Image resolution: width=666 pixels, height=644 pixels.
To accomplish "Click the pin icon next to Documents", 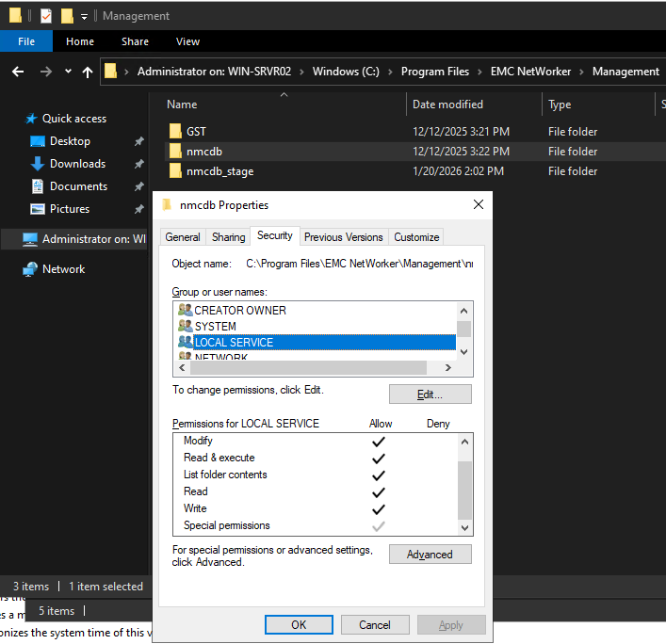I will pyautogui.click(x=138, y=186).
